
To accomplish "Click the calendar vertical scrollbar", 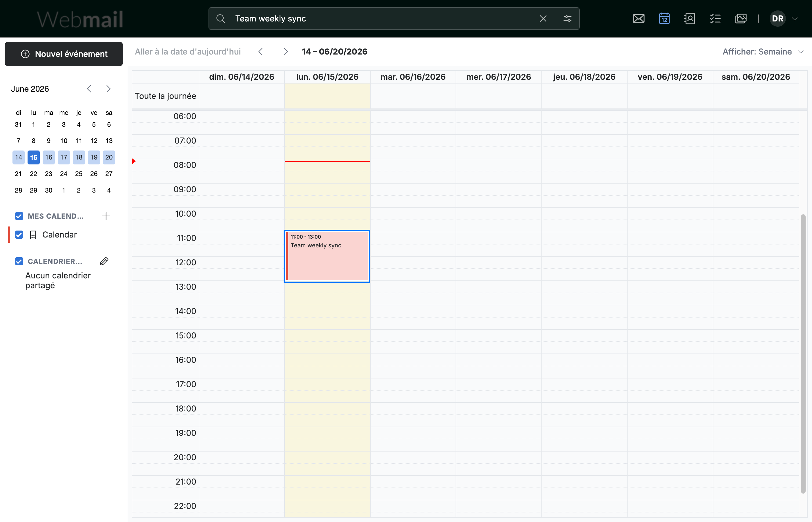I will tap(803, 354).
